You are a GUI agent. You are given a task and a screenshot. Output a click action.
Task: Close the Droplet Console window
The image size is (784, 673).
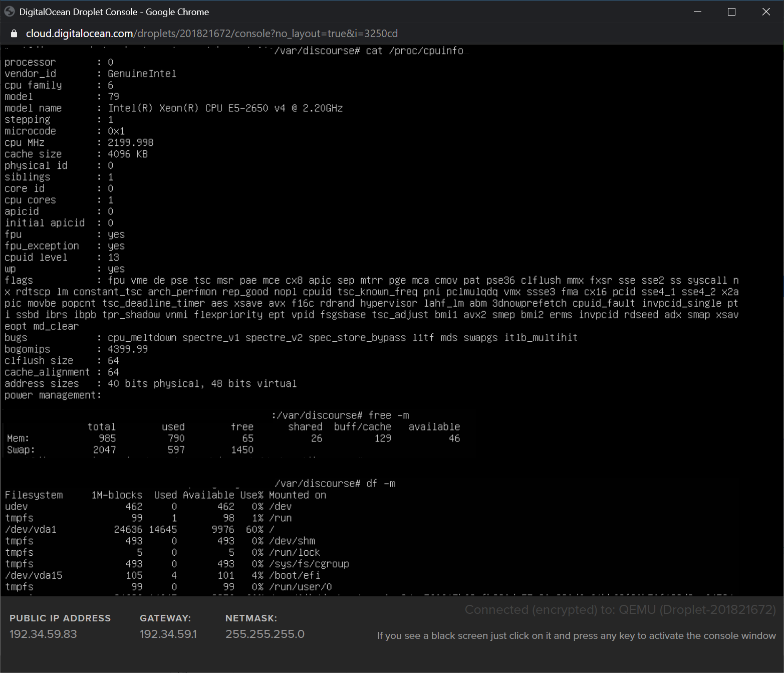pyautogui.click(x=766, y=12)
